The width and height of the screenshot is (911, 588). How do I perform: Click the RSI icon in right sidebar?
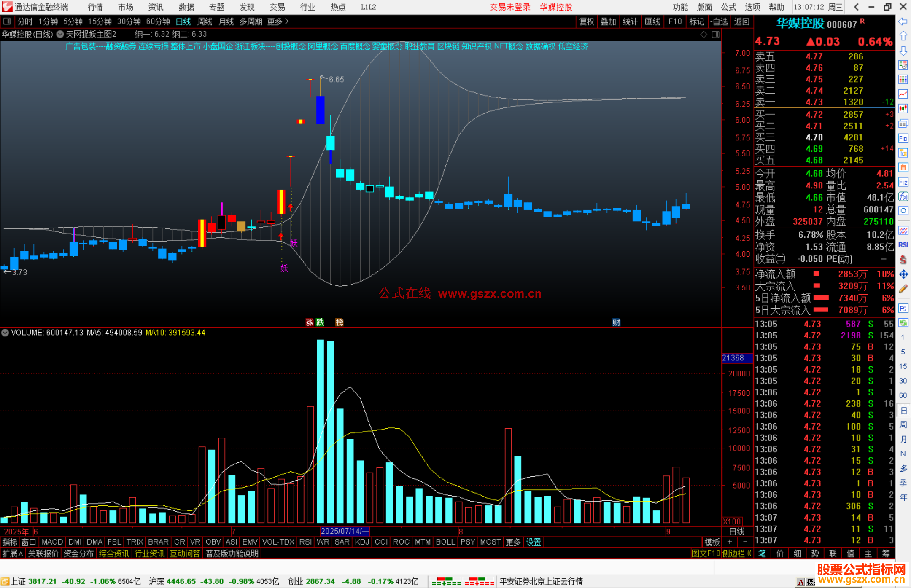(903, 245)
